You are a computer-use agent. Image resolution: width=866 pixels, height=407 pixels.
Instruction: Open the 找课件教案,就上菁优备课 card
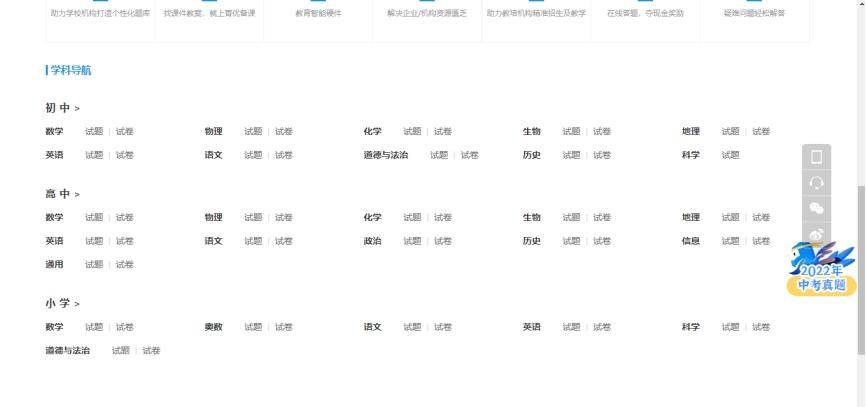point(209,19)
